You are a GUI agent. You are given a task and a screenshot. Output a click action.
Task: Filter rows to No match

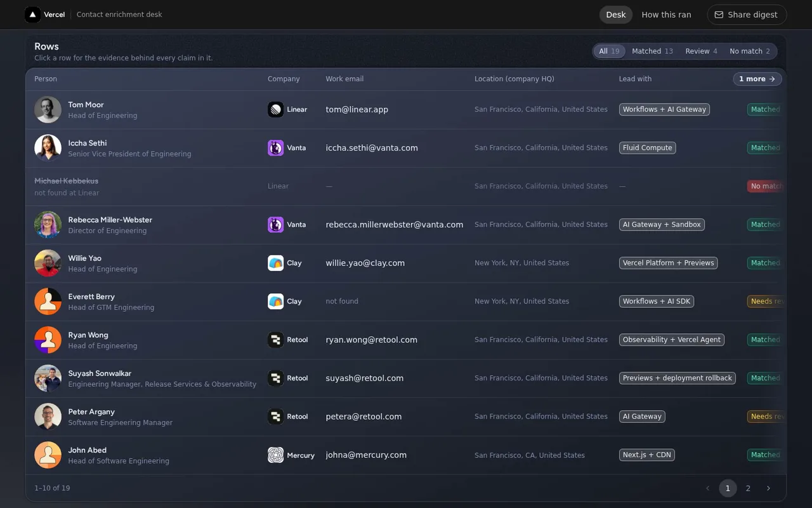click(x=750, y=51)
